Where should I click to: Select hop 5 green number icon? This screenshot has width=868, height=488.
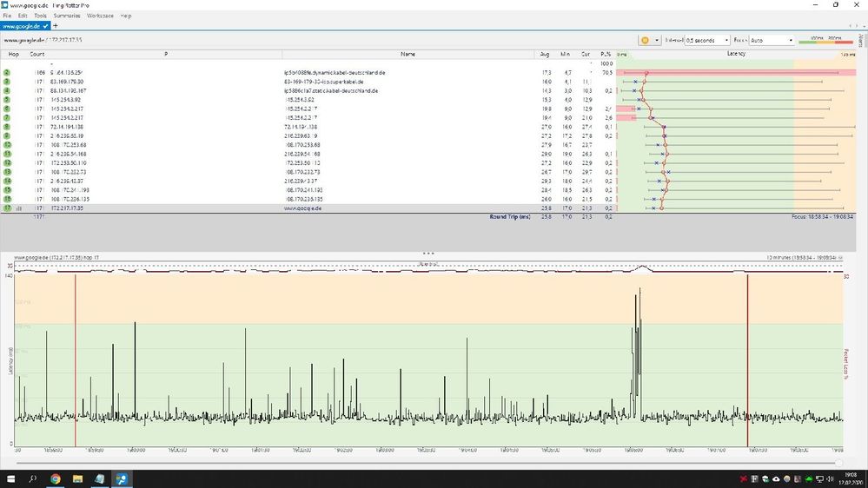[7, 100]
